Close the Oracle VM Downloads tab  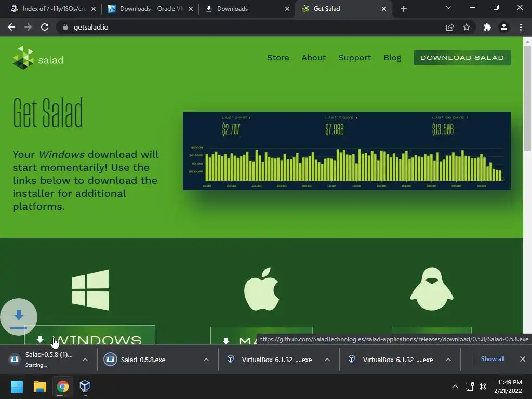[x=191, y=9]
